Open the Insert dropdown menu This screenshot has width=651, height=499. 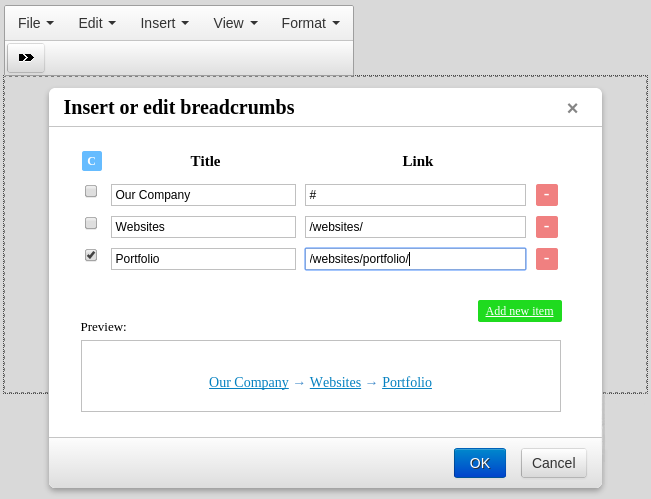(164, 23)
